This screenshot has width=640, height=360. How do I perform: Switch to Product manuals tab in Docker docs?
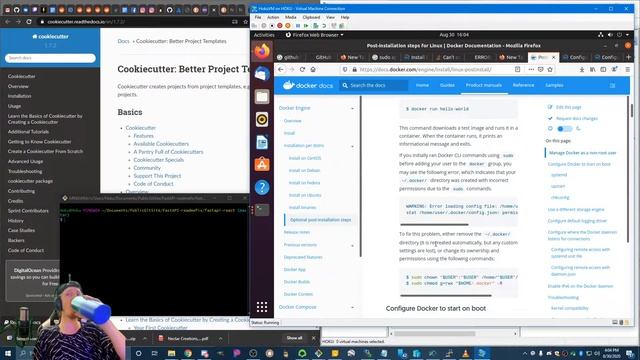click(x=484, y=85)
